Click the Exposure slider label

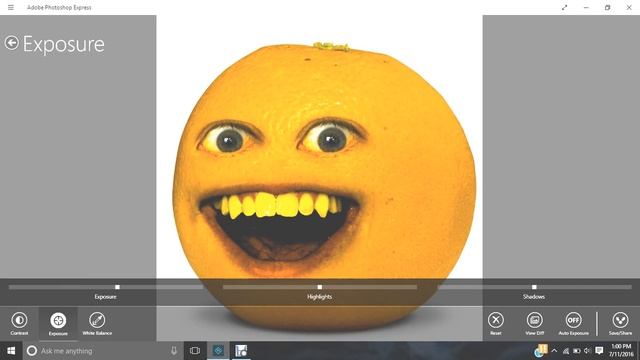point(105,297)
